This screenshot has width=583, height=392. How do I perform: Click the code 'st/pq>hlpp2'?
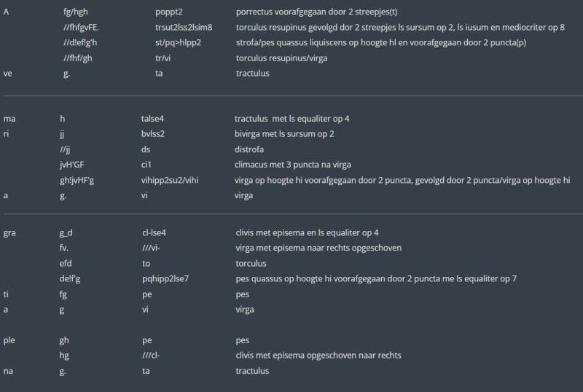tap(178, 43)
